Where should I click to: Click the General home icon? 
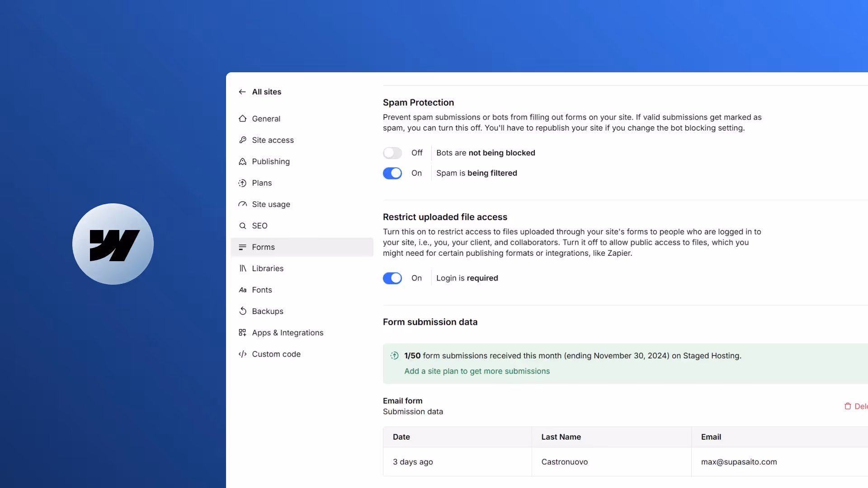coord(243,118)
